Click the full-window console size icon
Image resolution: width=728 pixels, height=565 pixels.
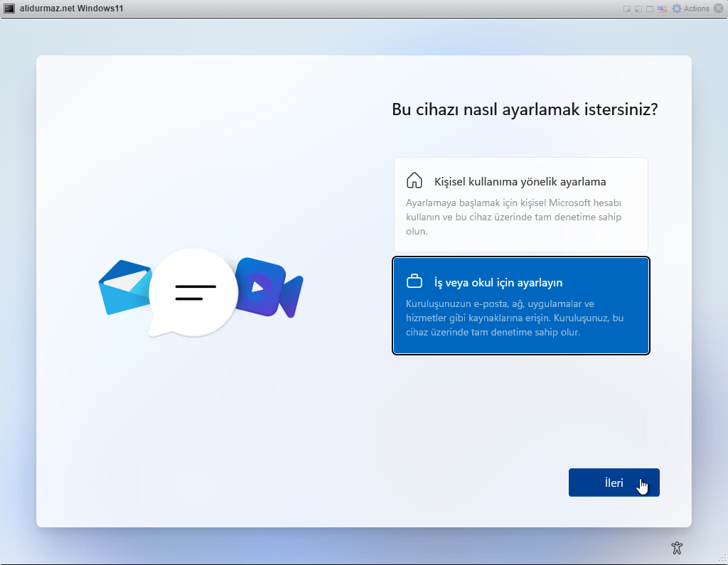[x=650, y=9]
